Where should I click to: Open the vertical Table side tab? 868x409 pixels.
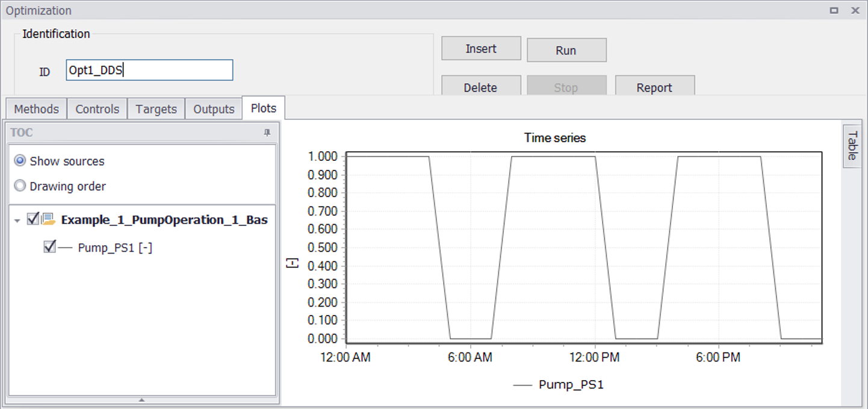(852, 146)
